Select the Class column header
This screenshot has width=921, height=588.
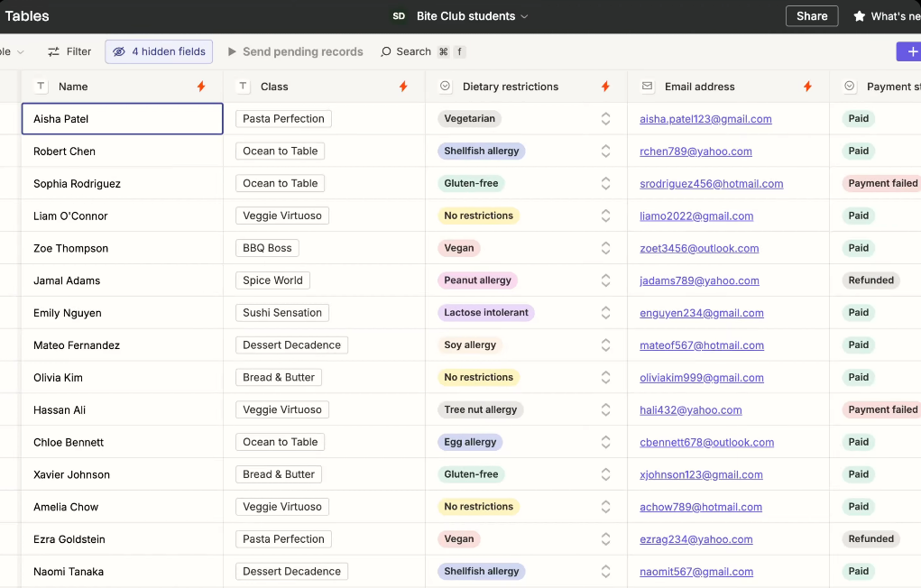324,87
